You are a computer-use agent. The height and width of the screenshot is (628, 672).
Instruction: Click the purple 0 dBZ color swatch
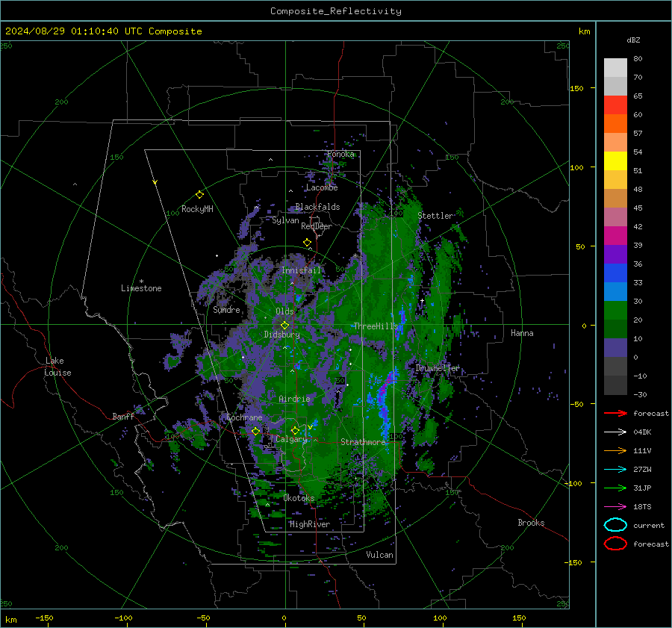coord(615,348)
